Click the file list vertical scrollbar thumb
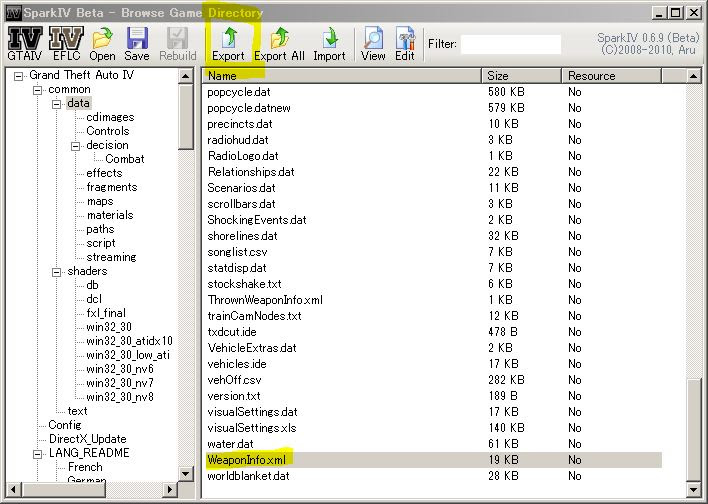Image resolution: width=708 pixels, height=504 pixels. pyautogui.click(x=694, y=430)
